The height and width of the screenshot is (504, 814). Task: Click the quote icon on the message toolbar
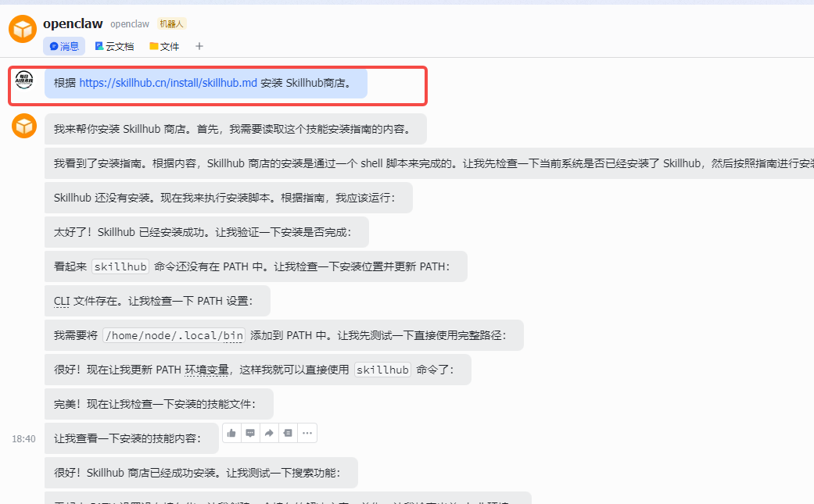pyautogui.click(x=288, y=433)
